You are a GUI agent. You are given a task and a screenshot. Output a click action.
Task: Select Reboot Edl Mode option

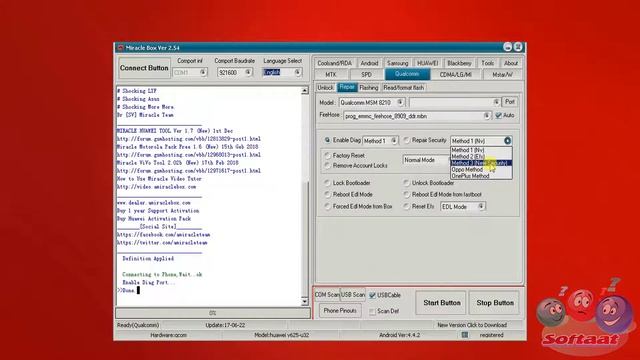(x=327, y=195)
